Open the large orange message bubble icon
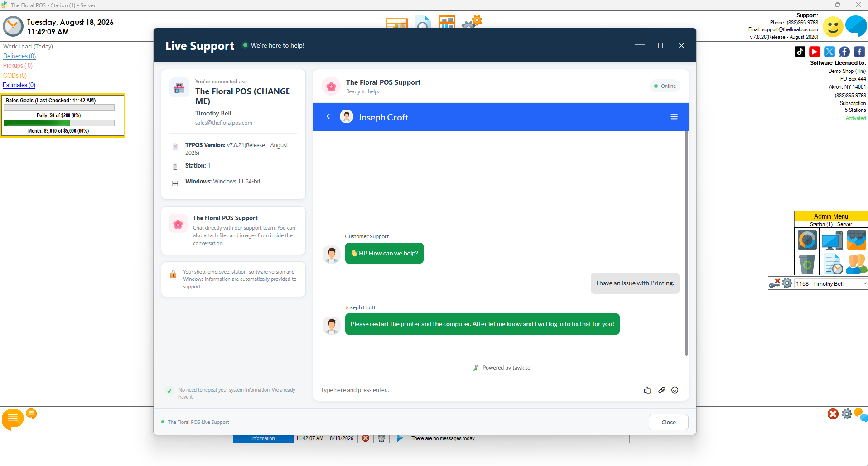The image size is (868, 466). pos(13,419)
